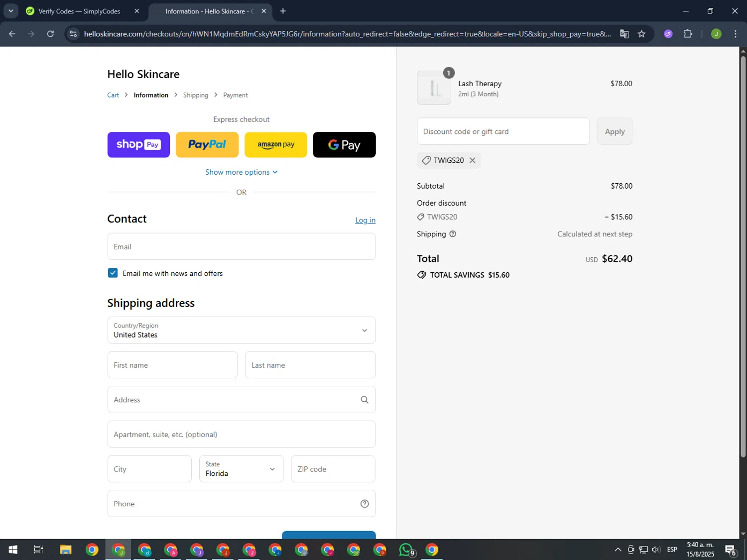The width and height of the screenshot is (747, 560).
Task: Click the browser Back arrow
Action: click(12, 34)
